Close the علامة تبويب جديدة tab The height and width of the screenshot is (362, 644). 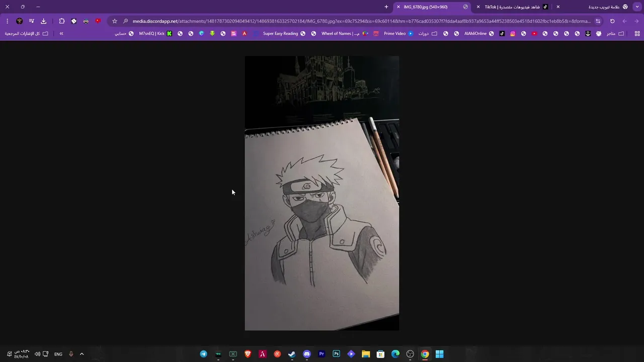pyautogui.click(x=558, y=7)
